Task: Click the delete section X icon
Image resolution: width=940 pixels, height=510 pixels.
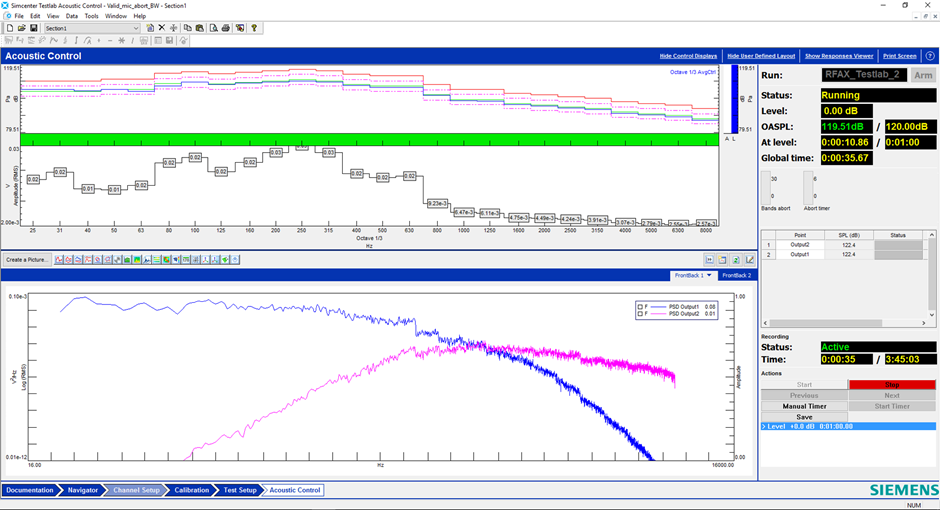Action: 161,28
